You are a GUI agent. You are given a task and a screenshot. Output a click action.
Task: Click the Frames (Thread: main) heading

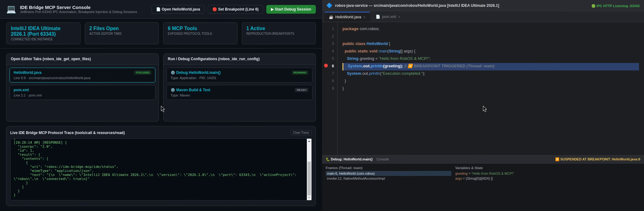[344, 168]
